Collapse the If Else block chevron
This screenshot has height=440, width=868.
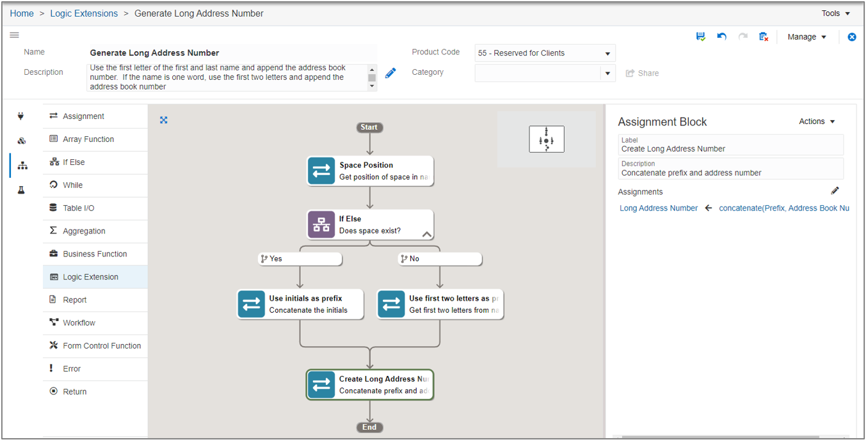[x=427, y=234]
